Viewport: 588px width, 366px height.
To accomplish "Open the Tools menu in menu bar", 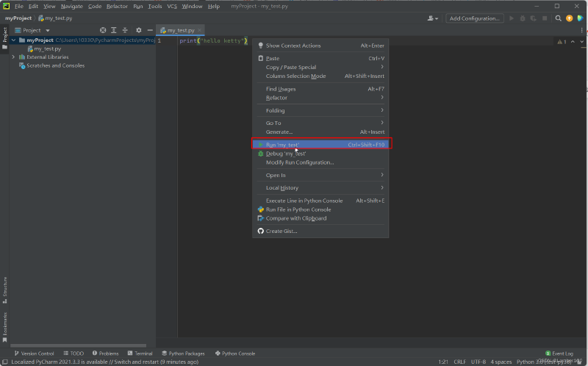I will tap(155, 7).
